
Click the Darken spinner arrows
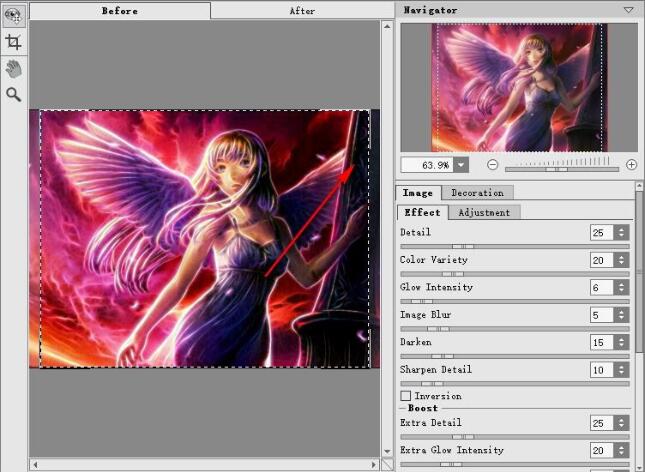pyautogui.click(x=621, y=342)
